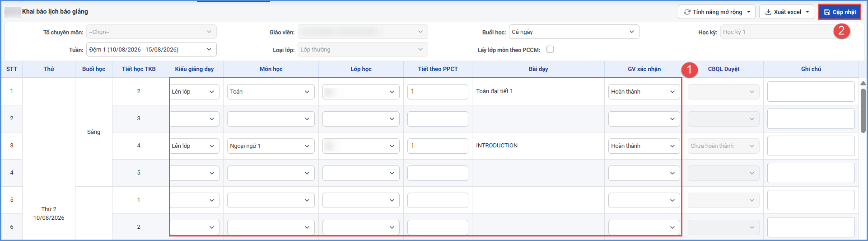The image size is (868, 241).
Task: Open Lớp học dropdown in row 3
Action: tap(361, 146)
